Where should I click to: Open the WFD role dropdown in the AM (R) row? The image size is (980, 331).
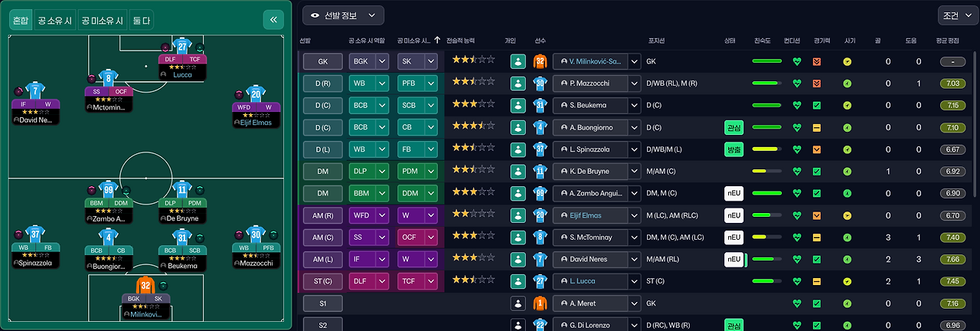click(x=368, y=215)
